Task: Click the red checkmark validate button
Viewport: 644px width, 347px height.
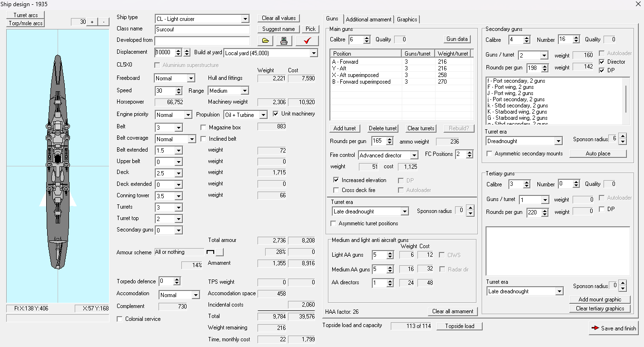Action: click(307, 41)
